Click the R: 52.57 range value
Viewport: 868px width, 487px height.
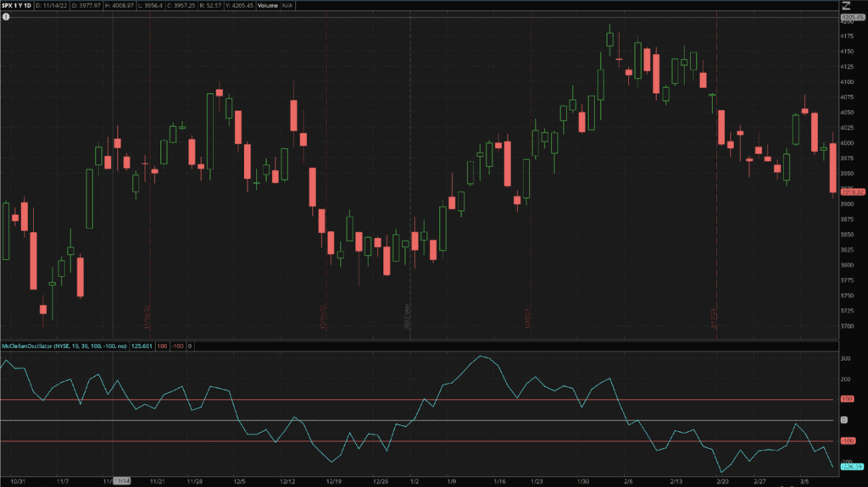click(210, 6)
